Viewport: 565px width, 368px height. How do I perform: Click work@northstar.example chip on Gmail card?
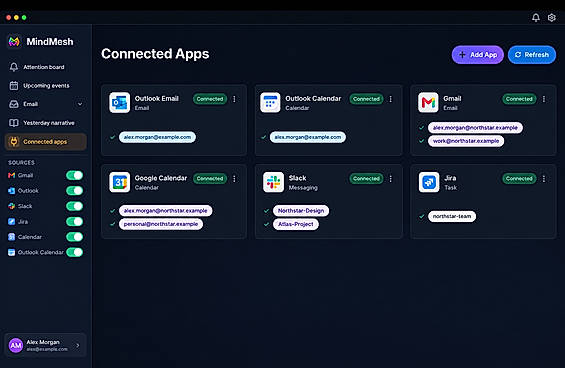point(466,141)
